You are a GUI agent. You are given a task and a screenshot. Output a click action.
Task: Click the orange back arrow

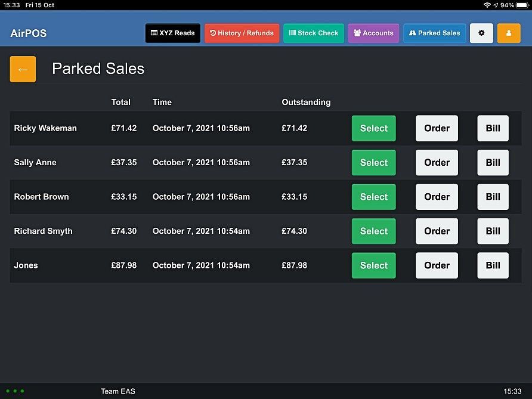[22, 69]
